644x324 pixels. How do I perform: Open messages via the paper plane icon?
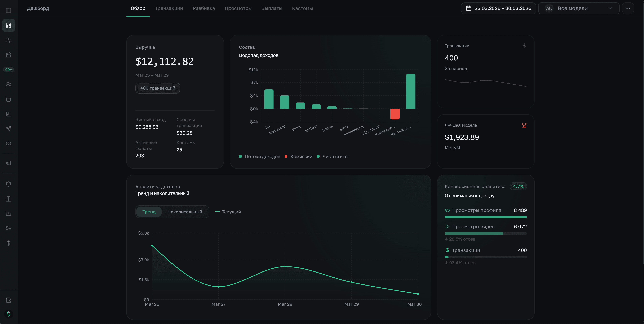(8, 128)
